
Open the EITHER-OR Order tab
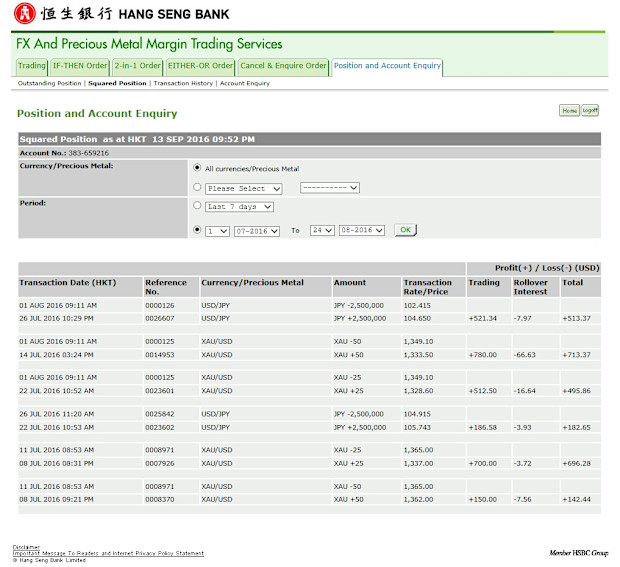coord(200,66)
